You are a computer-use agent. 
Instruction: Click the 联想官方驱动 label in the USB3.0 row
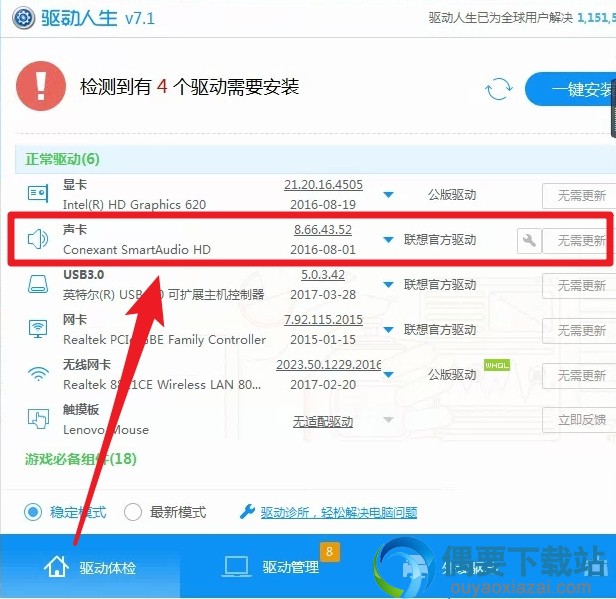440,285
